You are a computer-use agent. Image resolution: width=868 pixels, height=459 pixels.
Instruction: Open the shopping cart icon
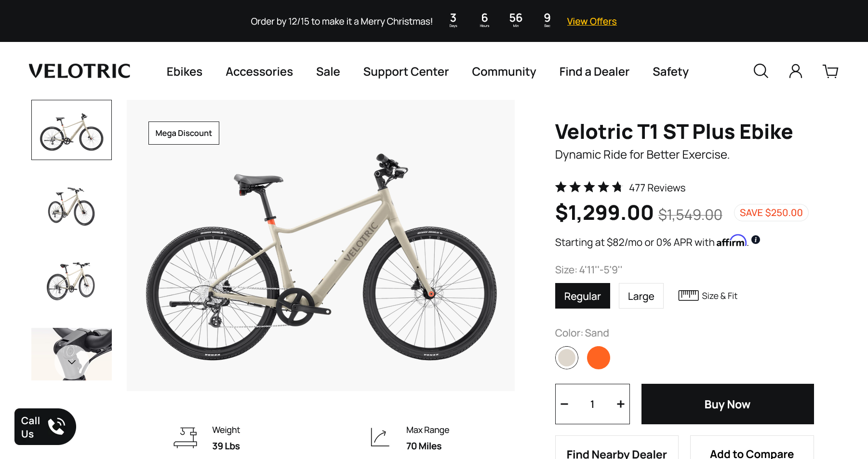830,71
